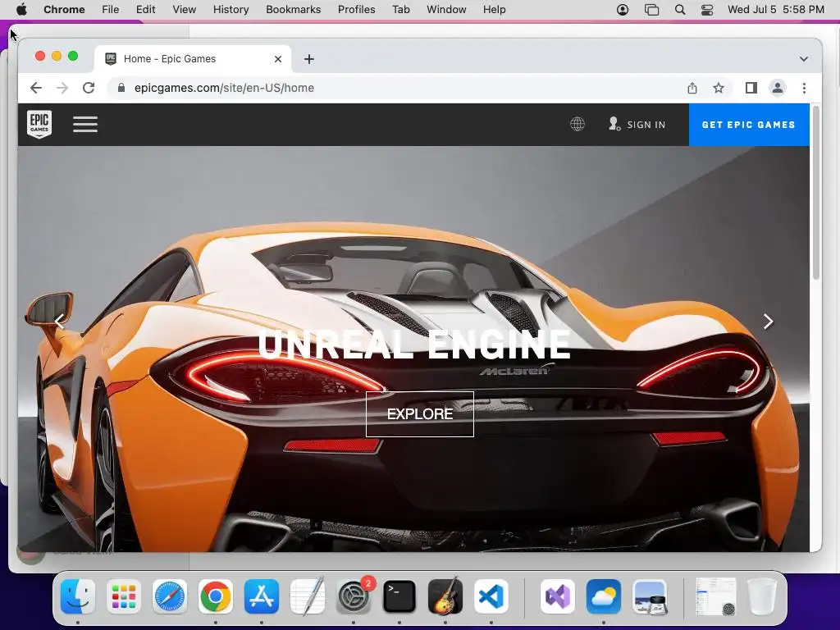Open the History menu
The height and width of the screenshot is (630, 840).
231,10
